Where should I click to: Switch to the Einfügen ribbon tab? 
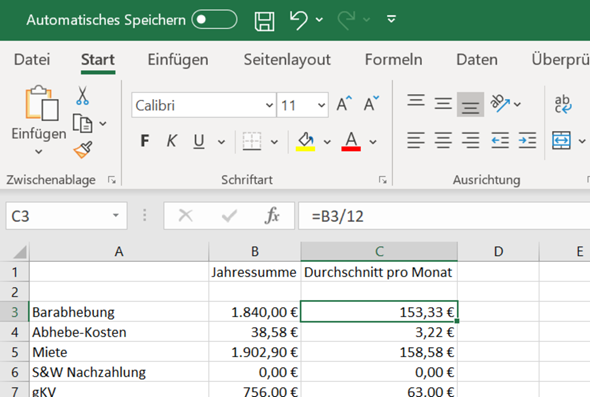pos(178,59)
